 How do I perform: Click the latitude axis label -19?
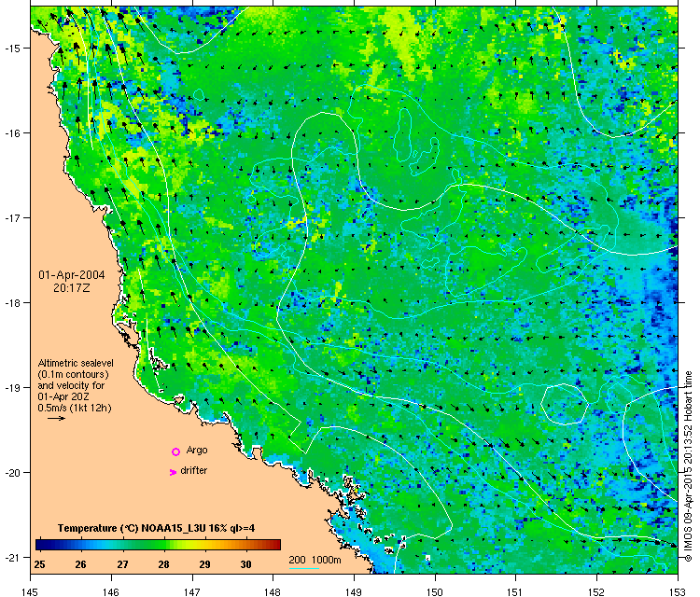coord(11,387)
